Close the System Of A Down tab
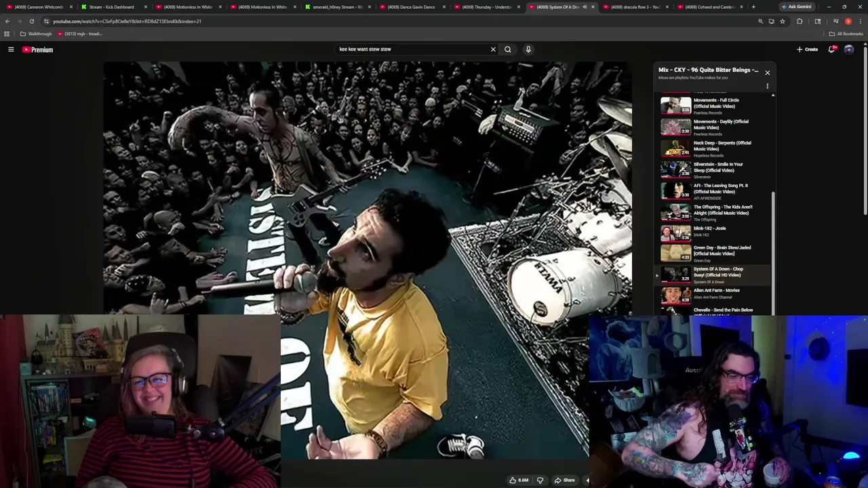This screenshot has height=488, width=868. (593, 7)
